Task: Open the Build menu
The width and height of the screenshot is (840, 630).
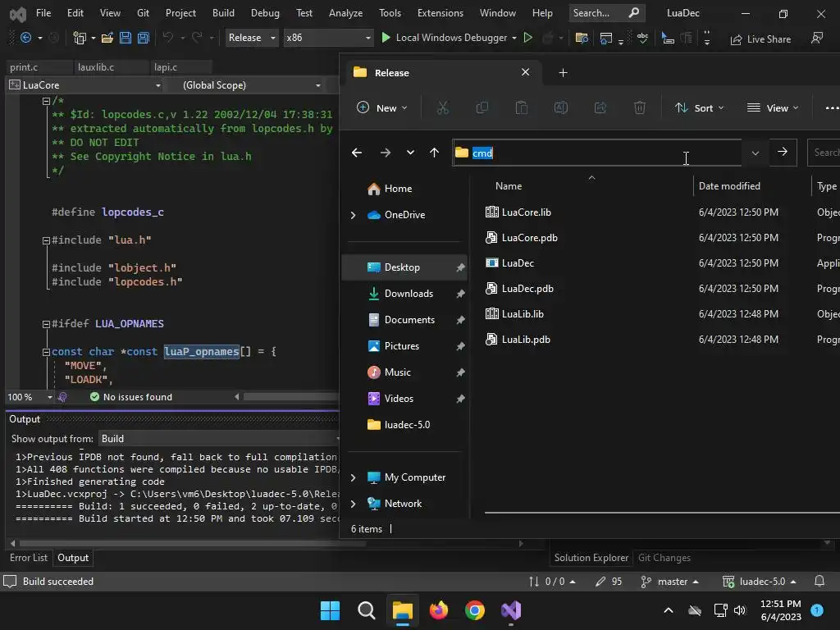Action: point(223,13)
